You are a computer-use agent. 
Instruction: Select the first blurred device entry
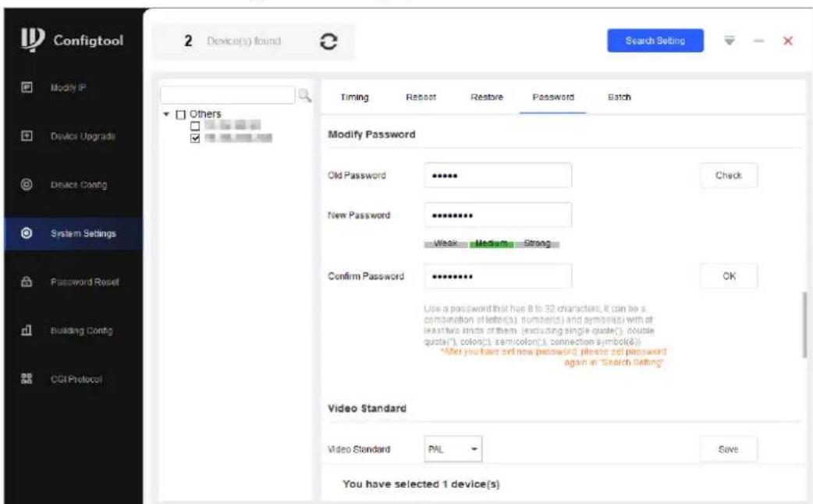(232, 125)
